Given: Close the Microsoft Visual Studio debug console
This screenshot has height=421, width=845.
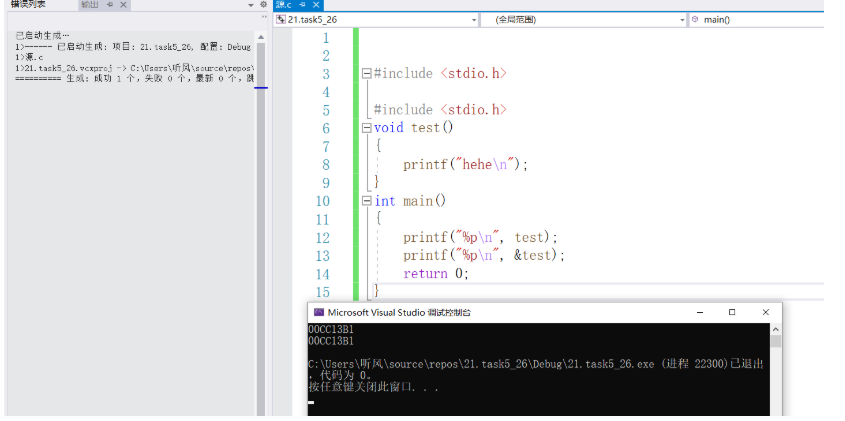Looking at the screenshot, I should click(x=765, y=312).
